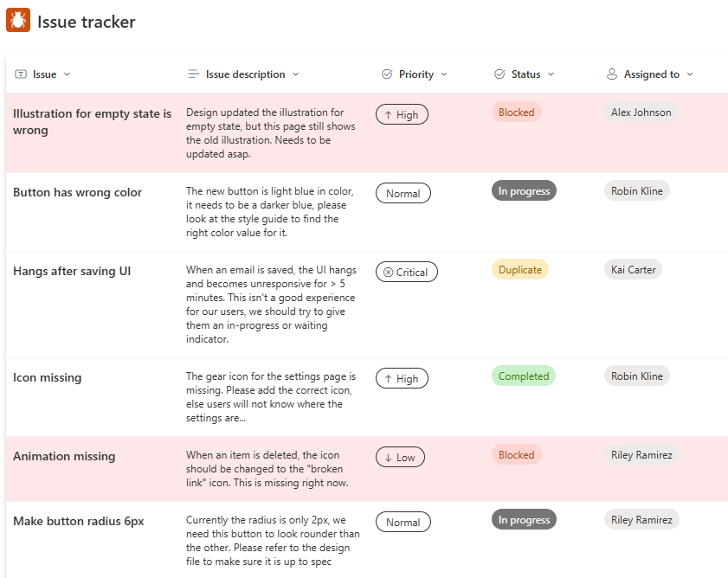Viewport: 728px width, 578px height.
Task: Click the Normal pill for Button has wrong color
Action: click(x=403, y=192)
